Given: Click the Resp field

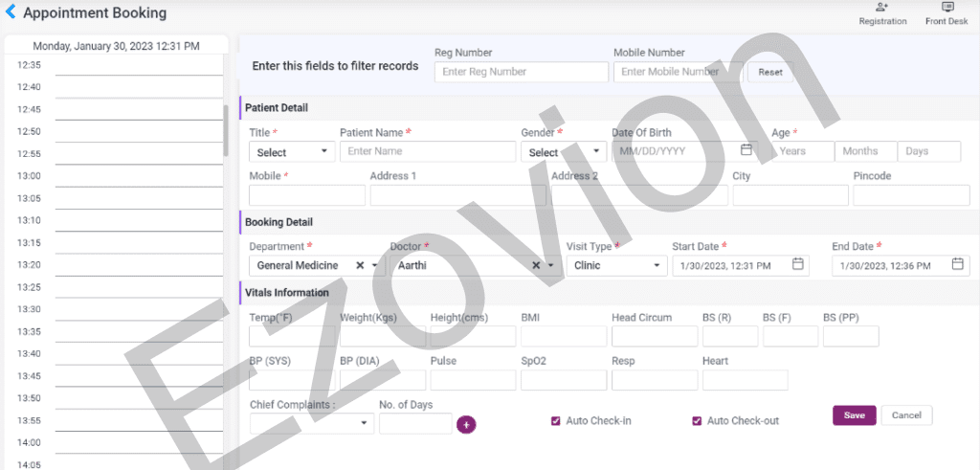Looking at the screenshot, I should pos(655,380).
